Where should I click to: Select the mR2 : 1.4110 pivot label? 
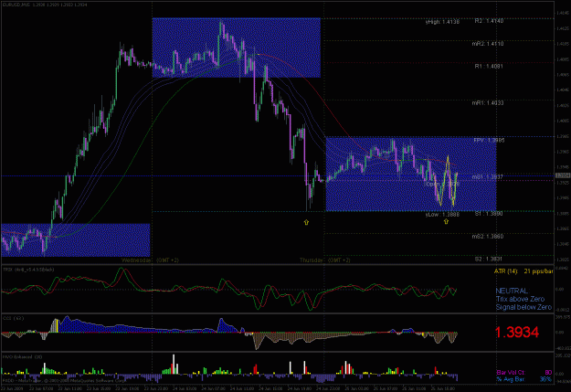488,44
